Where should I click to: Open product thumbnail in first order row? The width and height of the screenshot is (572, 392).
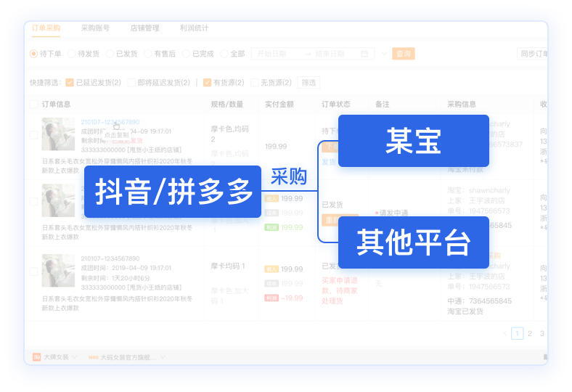(58, 134)
